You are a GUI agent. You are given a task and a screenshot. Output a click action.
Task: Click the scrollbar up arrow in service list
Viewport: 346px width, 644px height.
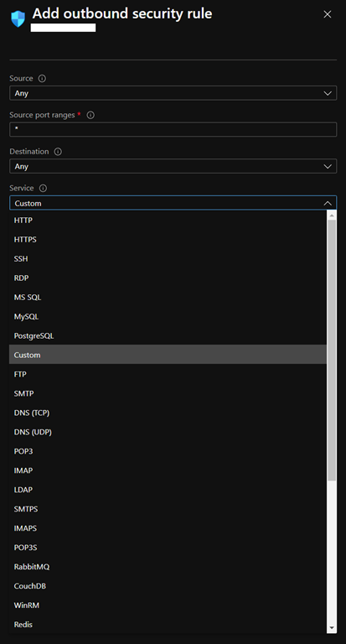click(332, 215)
